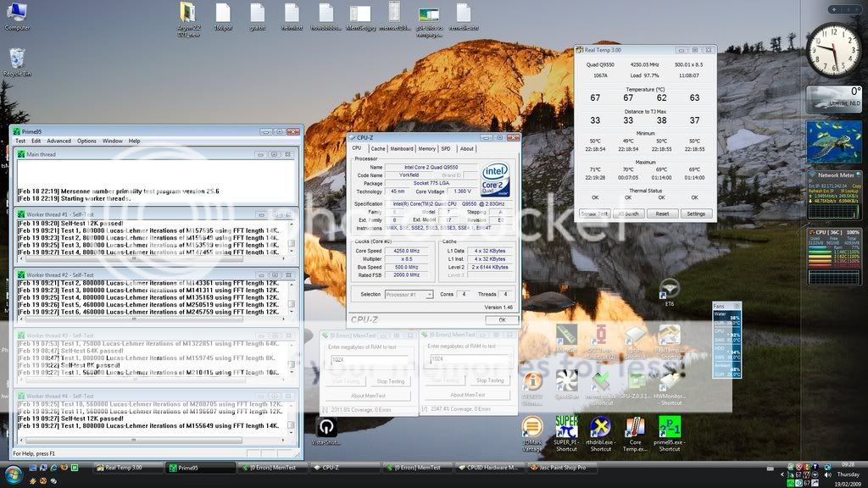The height and width of the screenshot is (488, 868).
Task: Select the CPU tab in CPU-Z
Action: tap(357, 148)
